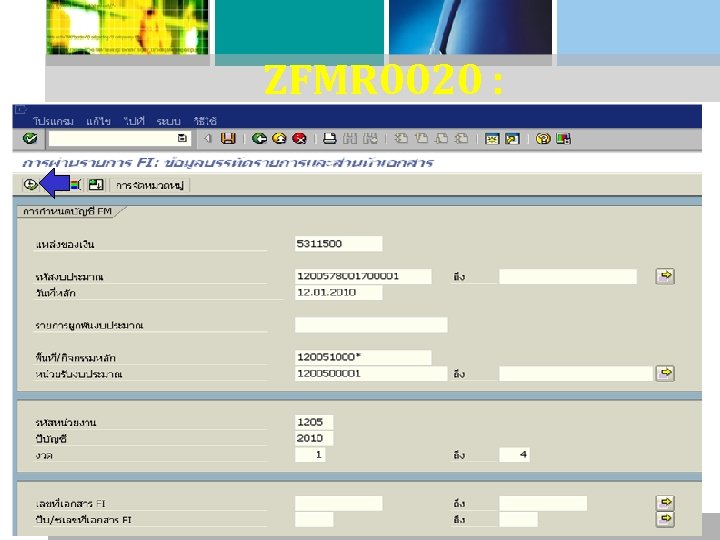Viewport: 720px width, 540px height.
Task: Open multiple selection beside the 1200500001 row
Action: coord(665,373)
